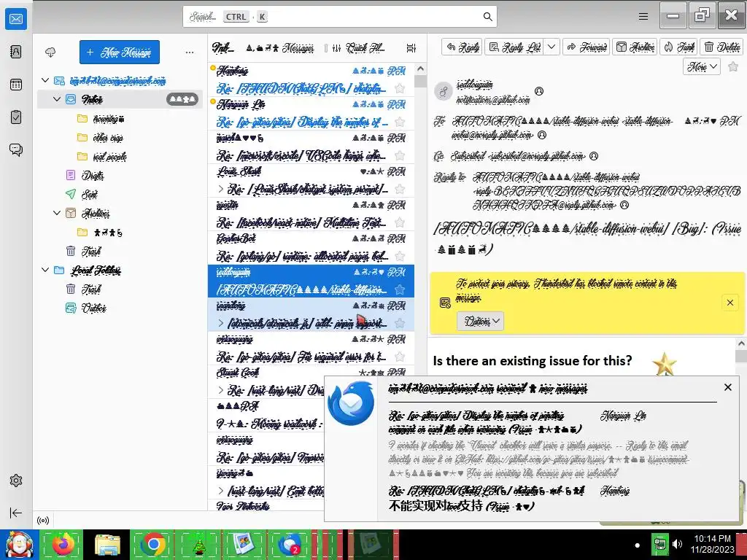Archive the open message
This screenshot has height=560, width=747.
[635, 47]
